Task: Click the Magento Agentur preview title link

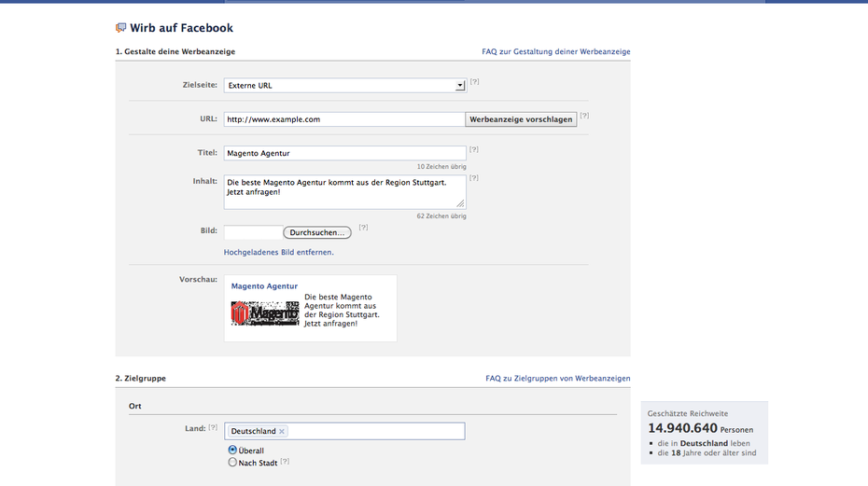Action: point(264,286)
